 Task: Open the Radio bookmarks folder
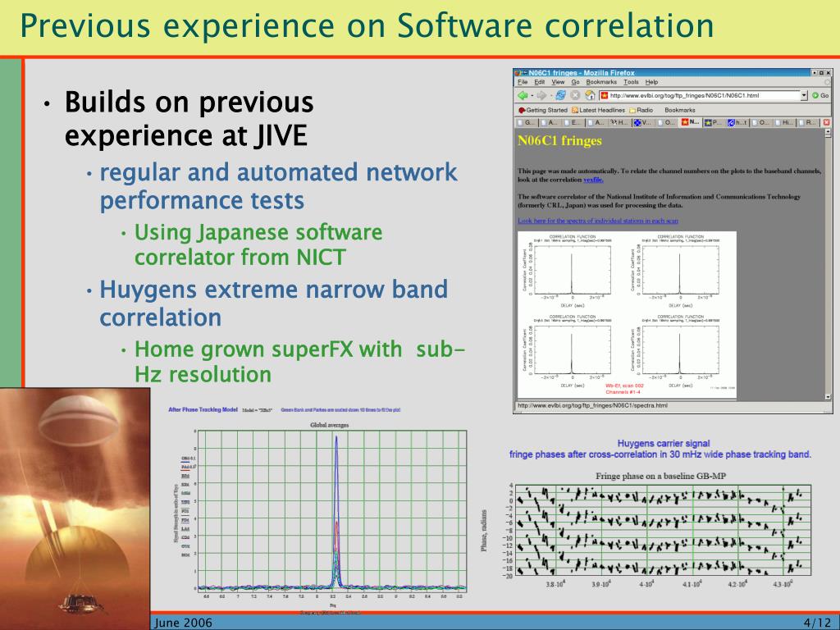tap(641, 110)
